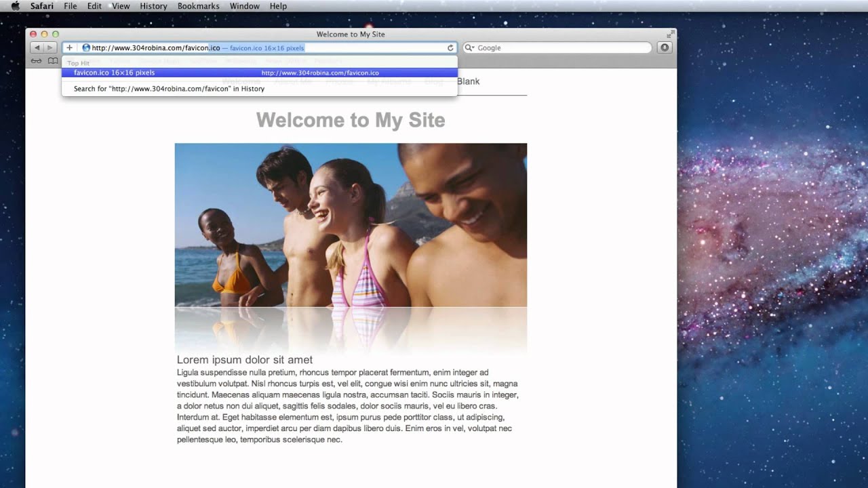Open the Bookmarks menu
This screenshot has width=868, height=488.
pos(198,6)
